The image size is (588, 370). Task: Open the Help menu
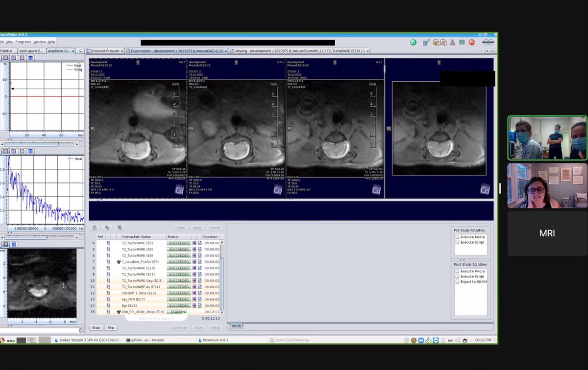coord(51,42)
